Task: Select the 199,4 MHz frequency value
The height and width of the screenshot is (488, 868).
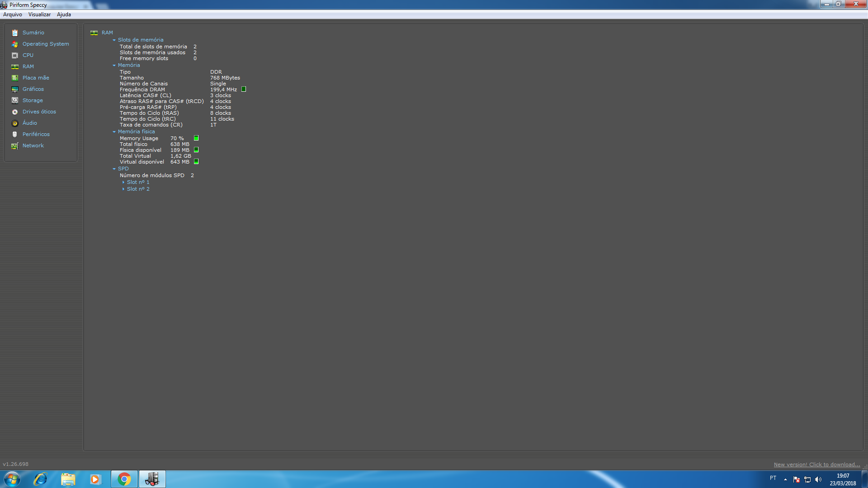Action: pyautogui.click(x=223, y=89)
